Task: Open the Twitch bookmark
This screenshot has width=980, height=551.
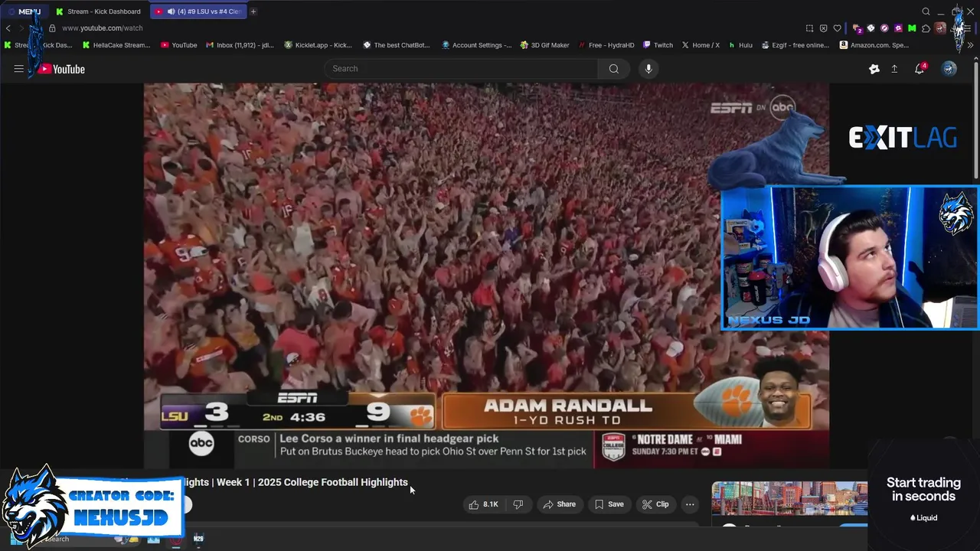Action: 658,45
